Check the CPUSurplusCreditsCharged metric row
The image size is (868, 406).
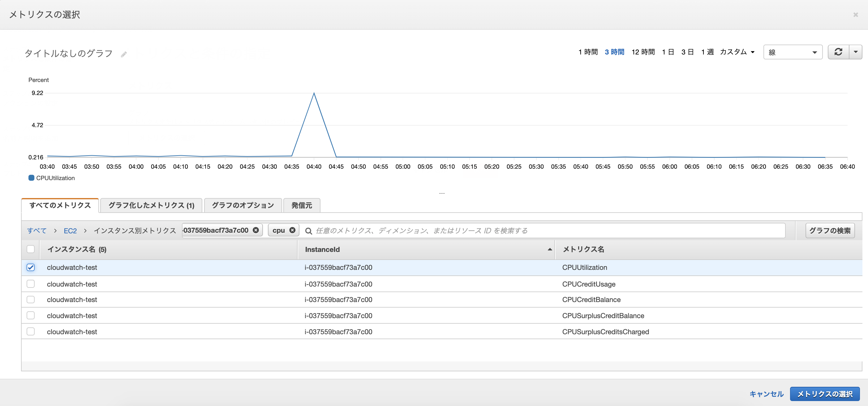point(31,331)
